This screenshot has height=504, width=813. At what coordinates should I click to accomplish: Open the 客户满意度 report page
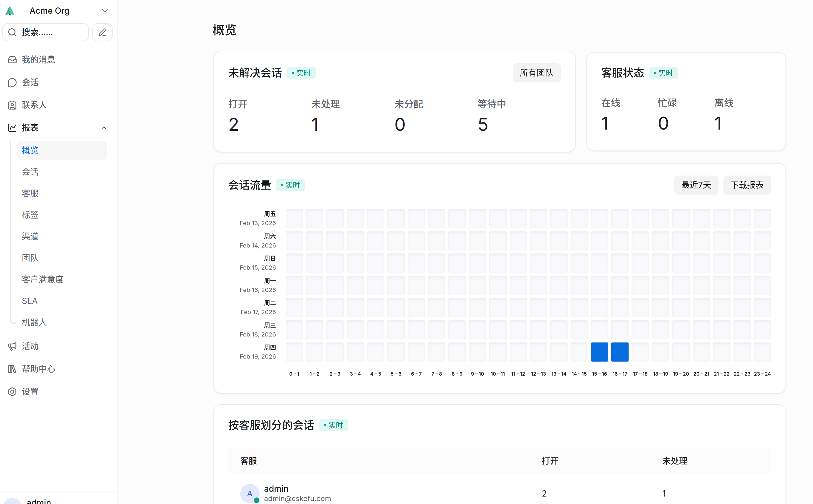tap(43, 279)
